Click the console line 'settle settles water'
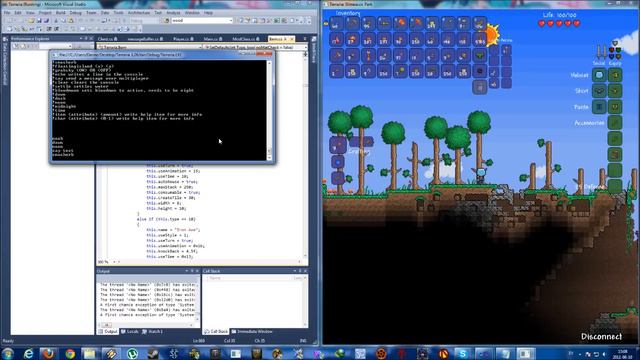The width and height of the screenshot is (640, 360). 80,86
